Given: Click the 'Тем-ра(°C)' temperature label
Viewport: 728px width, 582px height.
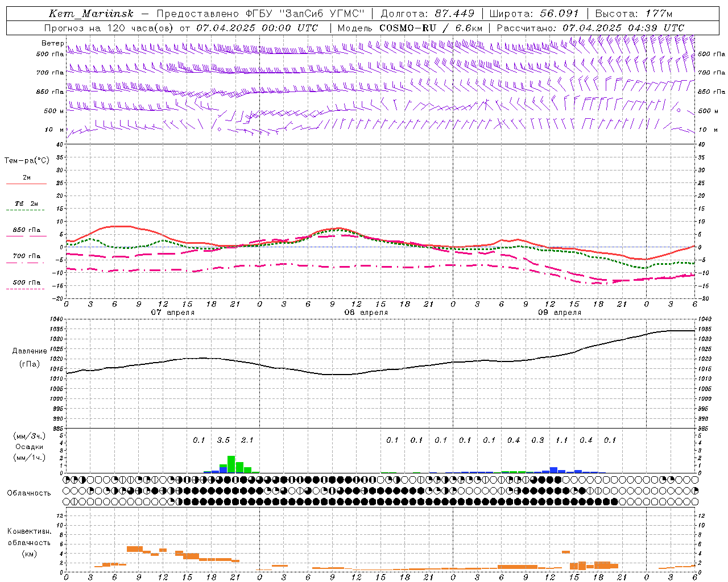Looking at the screenshot, I should coord(27,161).
